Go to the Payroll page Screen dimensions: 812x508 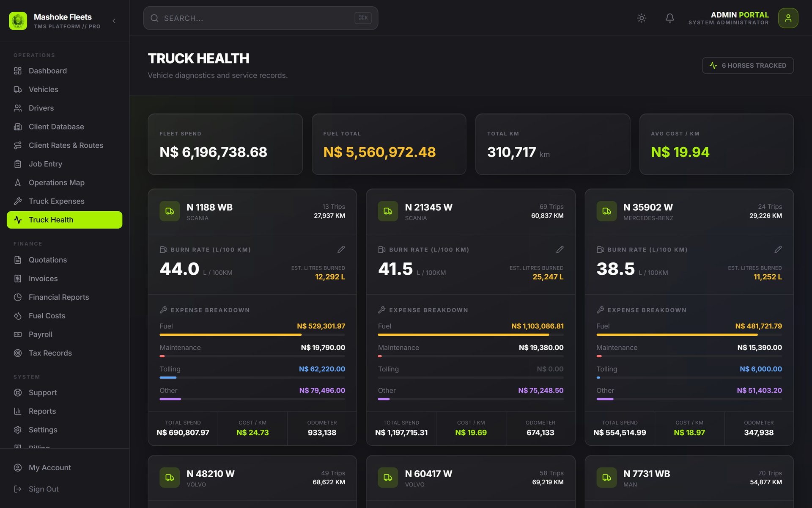[x=65, y=334]
